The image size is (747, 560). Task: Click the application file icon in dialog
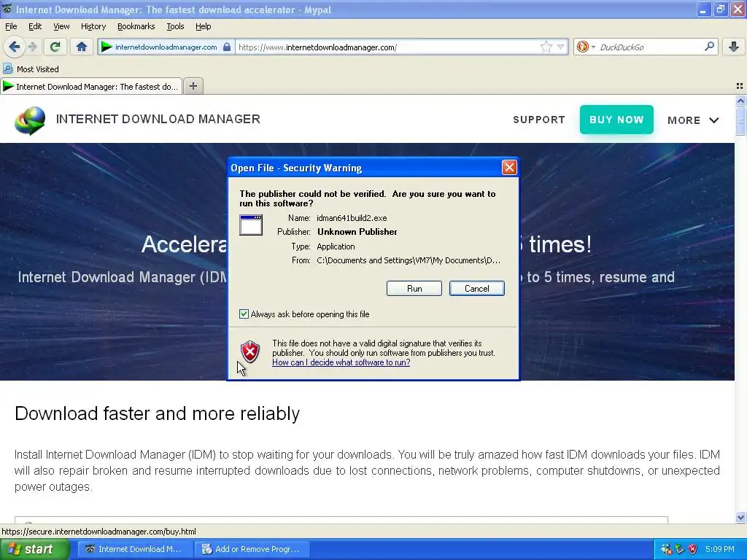[x=251, y=225]
